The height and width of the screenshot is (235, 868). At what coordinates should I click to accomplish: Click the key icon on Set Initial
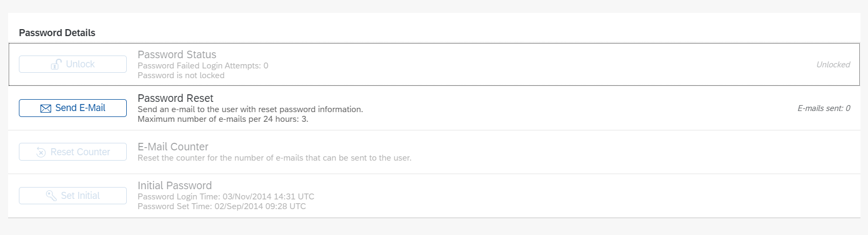[51, 196]
